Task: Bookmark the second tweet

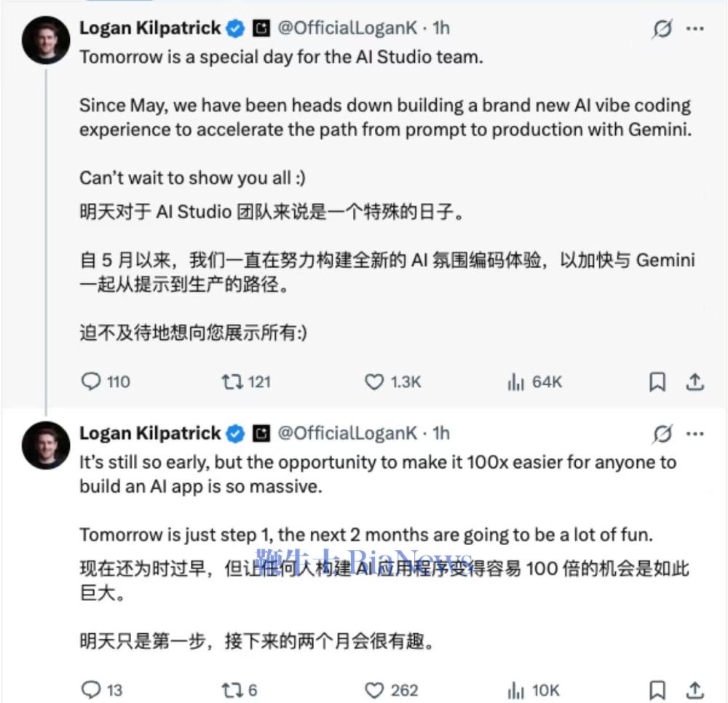Action: point(657,689)
